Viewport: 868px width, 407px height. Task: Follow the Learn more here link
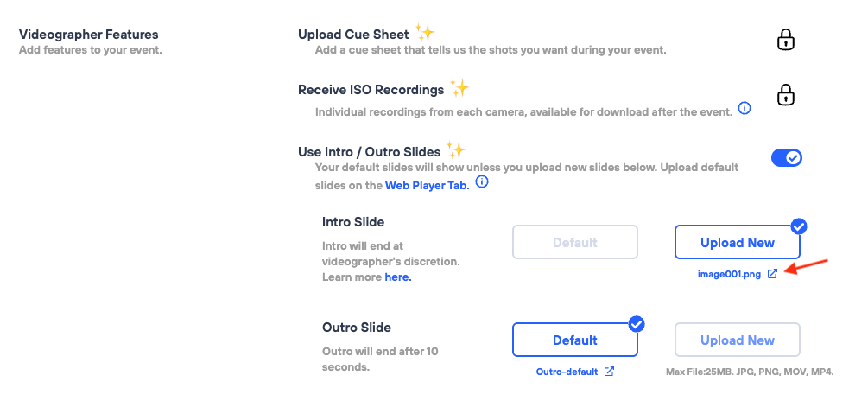pos(397,277)
